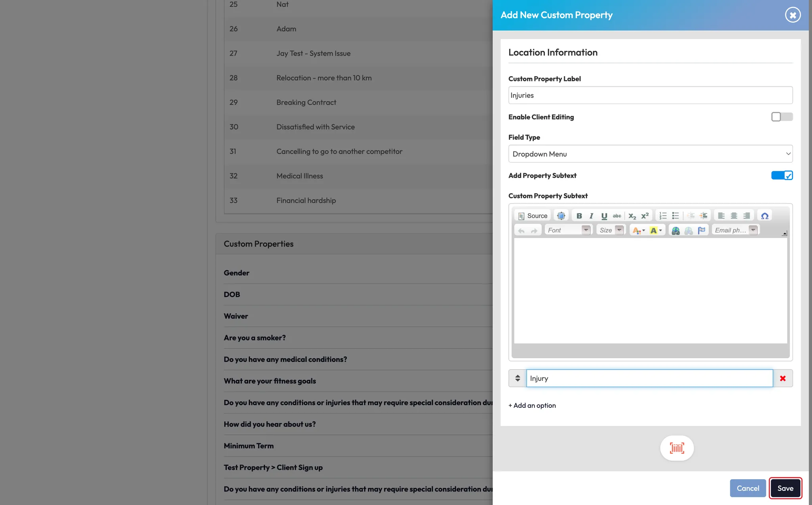This screenshot has height=505, width=812.
Task: Click the Source view button
Action: coord(533,216)
